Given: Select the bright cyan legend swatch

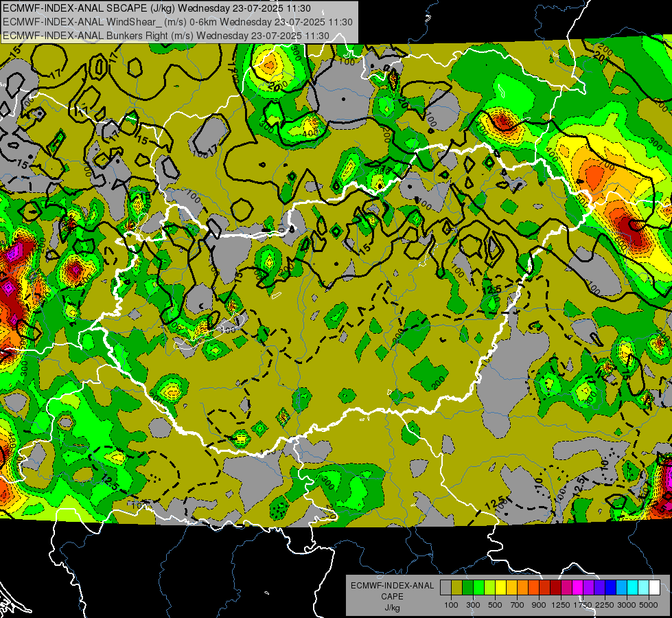Looking at the screenshot, I should point(632,588).
